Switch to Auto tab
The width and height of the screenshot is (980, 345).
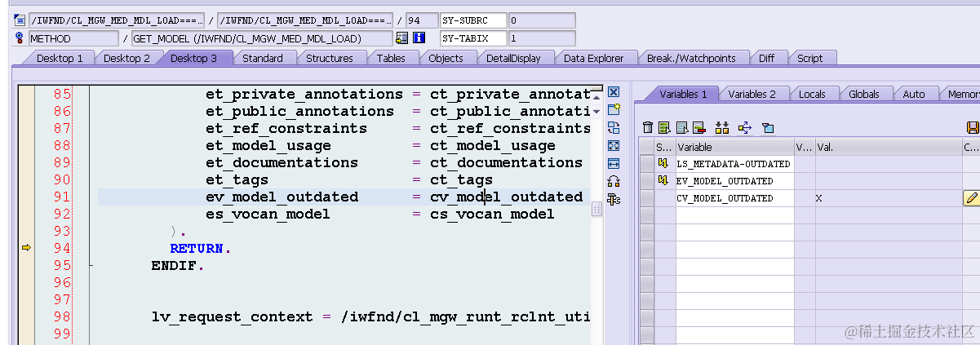(x=914, y=94)
